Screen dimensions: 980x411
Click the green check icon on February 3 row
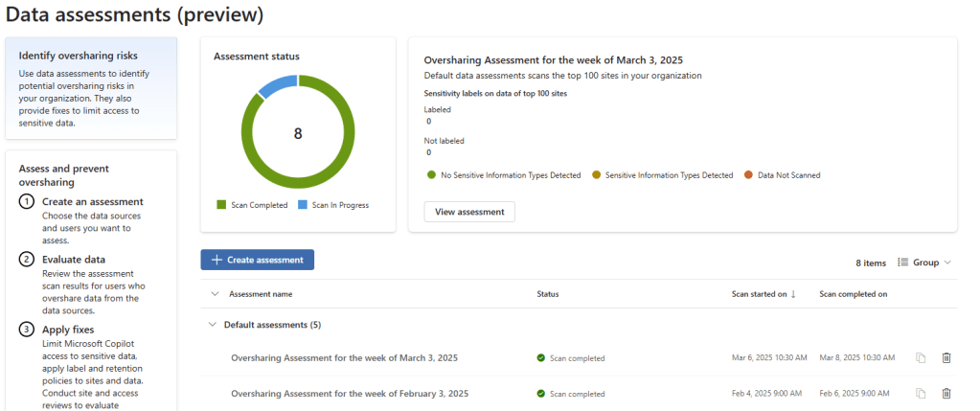(x=541, y=394)
